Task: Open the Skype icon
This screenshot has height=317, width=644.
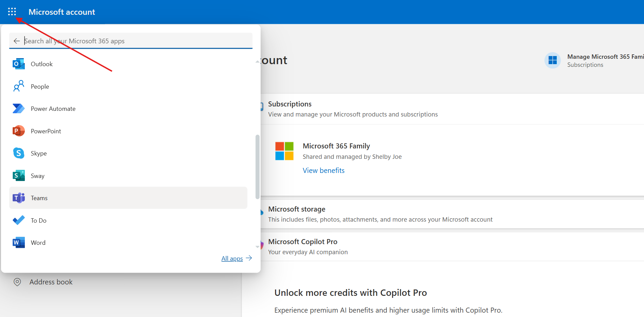Action: pyautogui.click(x=18, y=153)
